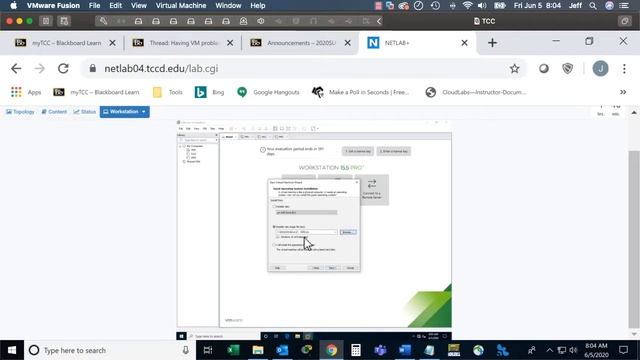Open the Tools bookmarks folder
640x360 pixels.
168,92
